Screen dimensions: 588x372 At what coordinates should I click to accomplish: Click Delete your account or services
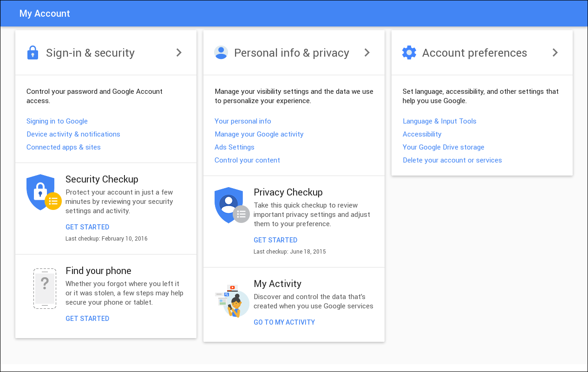pyautogui.click(x=452, y=160)
